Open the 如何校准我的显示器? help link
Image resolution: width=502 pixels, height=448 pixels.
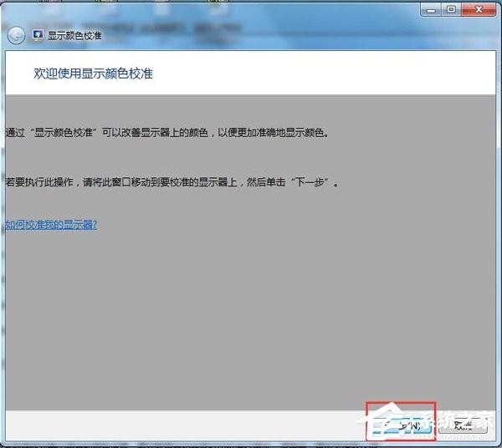coord(51,225)
